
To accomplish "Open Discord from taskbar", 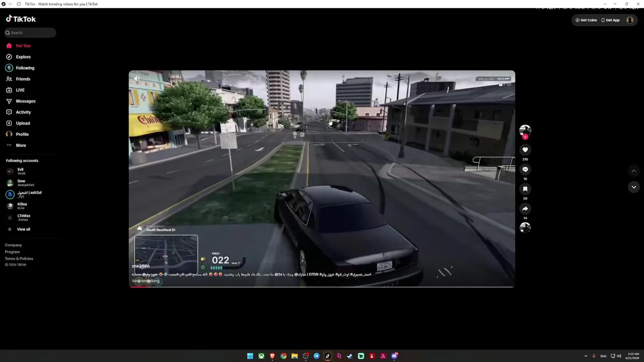I will pyautogui.click(x=394, y=356).
